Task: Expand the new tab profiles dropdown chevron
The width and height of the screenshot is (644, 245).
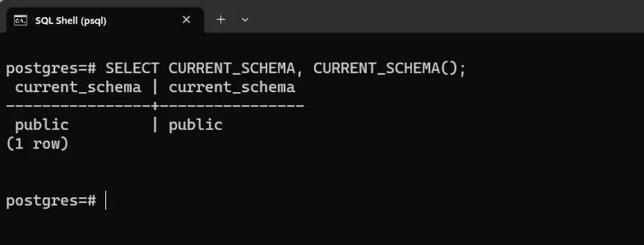Action: (x=245, y=20)
